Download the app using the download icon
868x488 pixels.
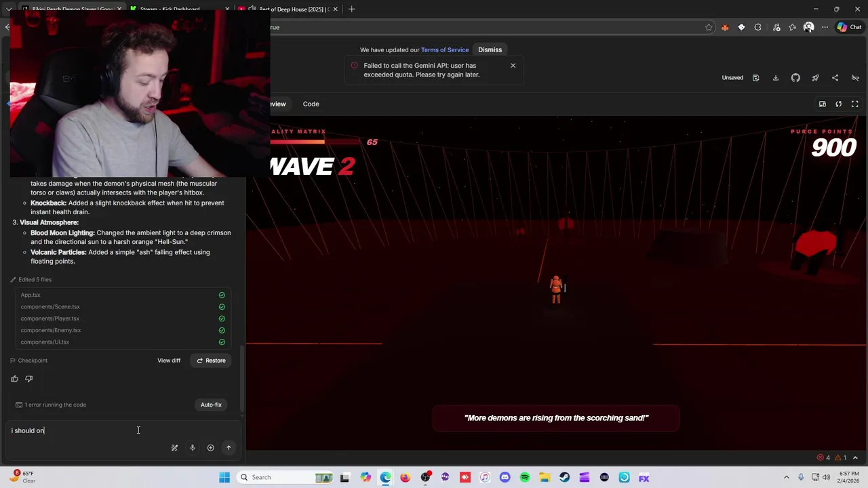(x=776, y=78)
